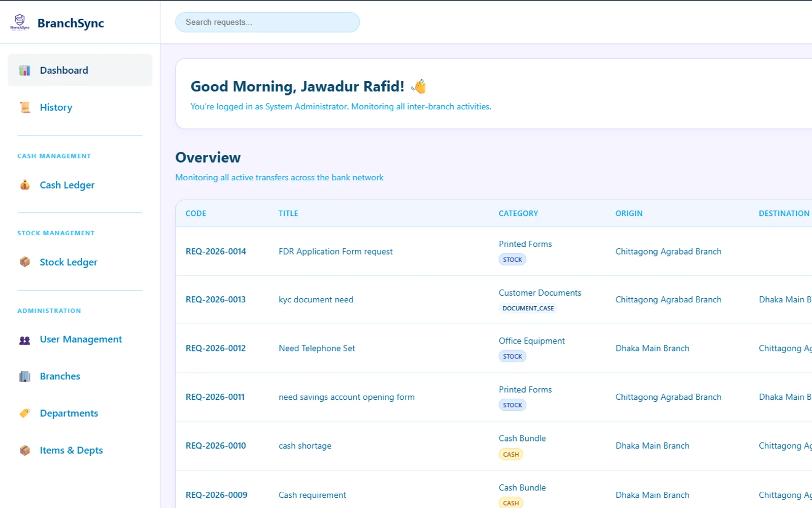Select 'Need Telephone Set' title
Image resolution: width=812 pixels, height=508 pixels.
coord(317,348)
